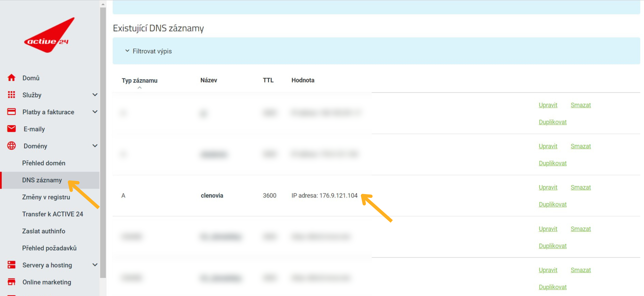Click Upravit for the clenovia record
Screen dimensions: 644x296
pos(548,187)
